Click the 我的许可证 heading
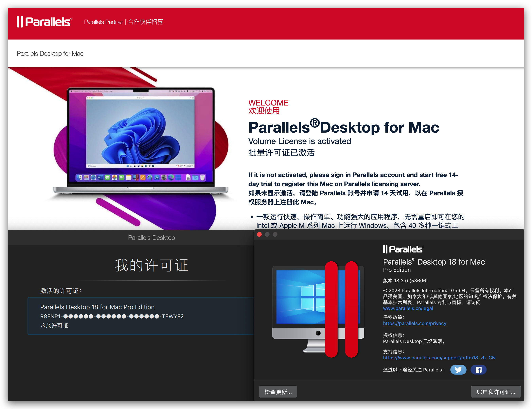Viewport: 532px width, 409px height. pos(151,265)
